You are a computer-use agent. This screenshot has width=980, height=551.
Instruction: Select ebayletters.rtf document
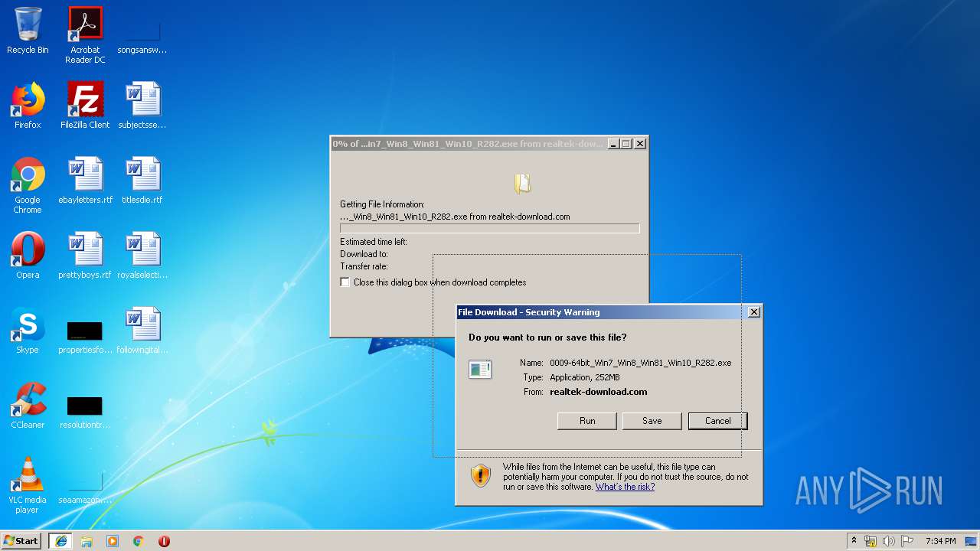pos(85,181)
